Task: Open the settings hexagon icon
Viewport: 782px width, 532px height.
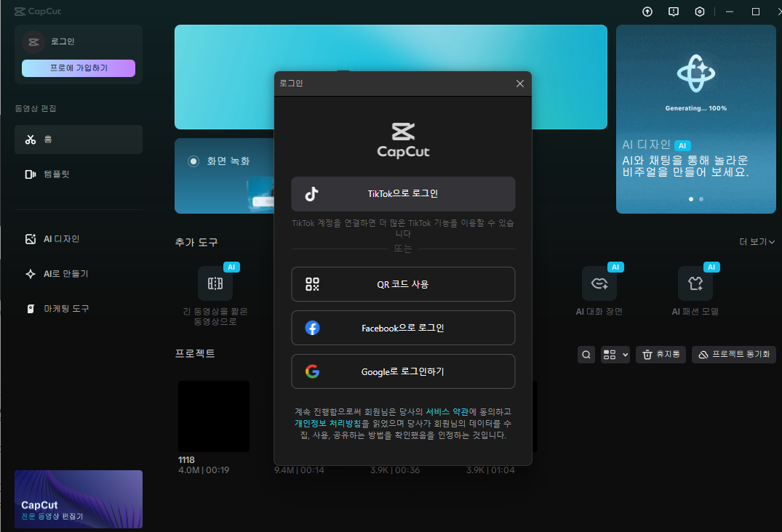Action: tap(700, 12)
